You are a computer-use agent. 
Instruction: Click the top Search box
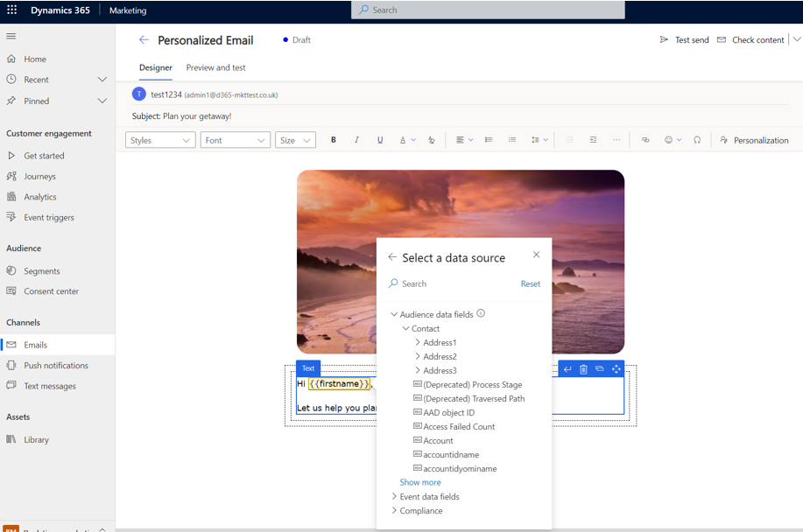[x=488, y=10]
